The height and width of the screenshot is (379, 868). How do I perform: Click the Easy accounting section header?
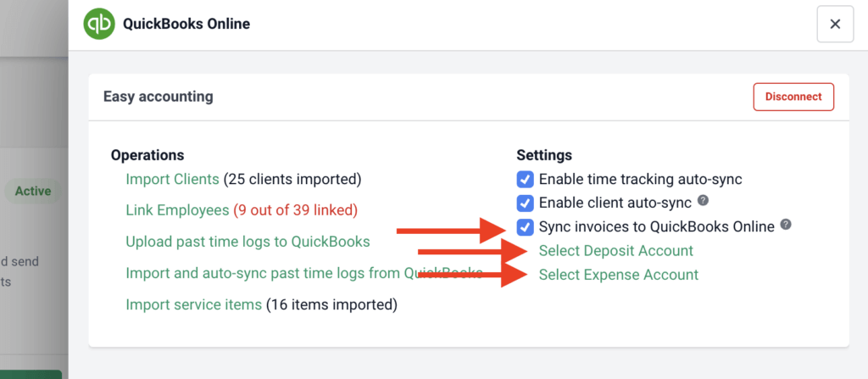(x=158, y=97)
